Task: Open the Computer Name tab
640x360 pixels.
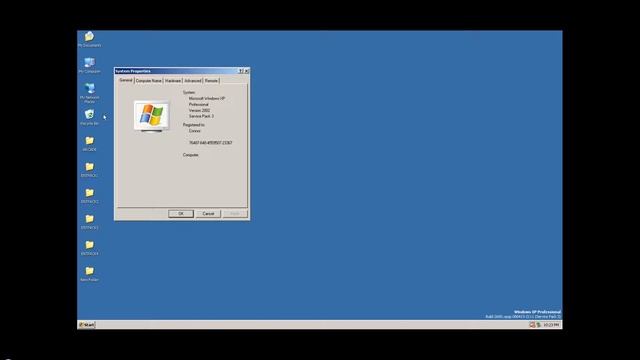Action: click(149, 81)
